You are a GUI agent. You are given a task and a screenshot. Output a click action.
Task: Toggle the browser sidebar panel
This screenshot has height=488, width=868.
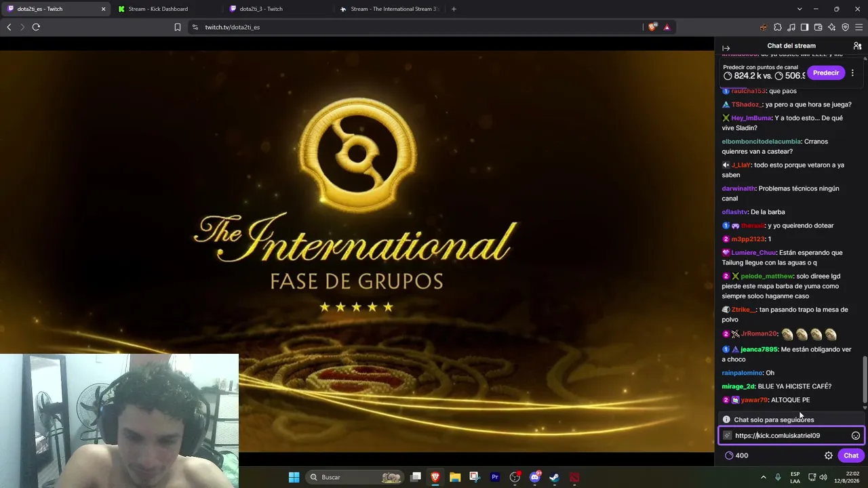click(x=804, y=27)
